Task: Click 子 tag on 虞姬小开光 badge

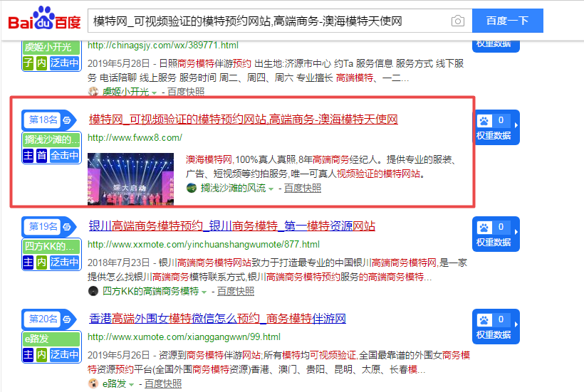Action: pos(28,63)
